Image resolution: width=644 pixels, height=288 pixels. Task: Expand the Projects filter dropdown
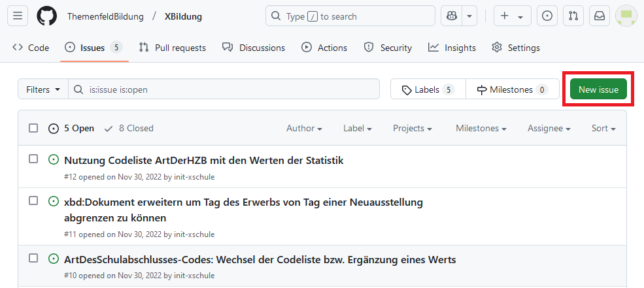(413, 129)
